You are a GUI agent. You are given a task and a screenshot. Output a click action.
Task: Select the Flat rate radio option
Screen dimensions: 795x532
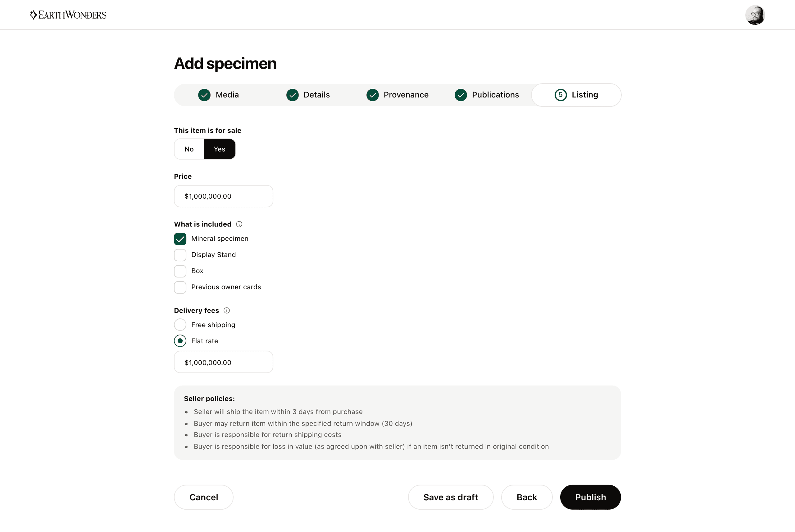[x=180, y=340]
